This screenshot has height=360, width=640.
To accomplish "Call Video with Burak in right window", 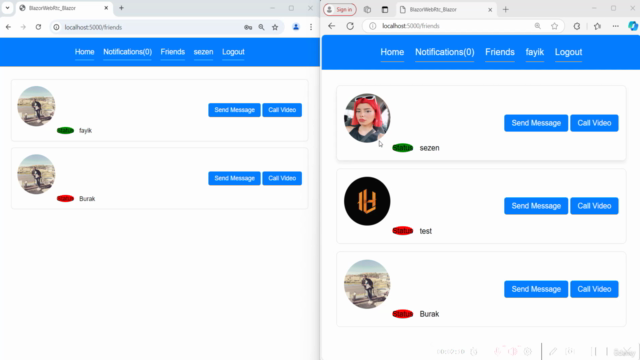I will click(594, 289).
